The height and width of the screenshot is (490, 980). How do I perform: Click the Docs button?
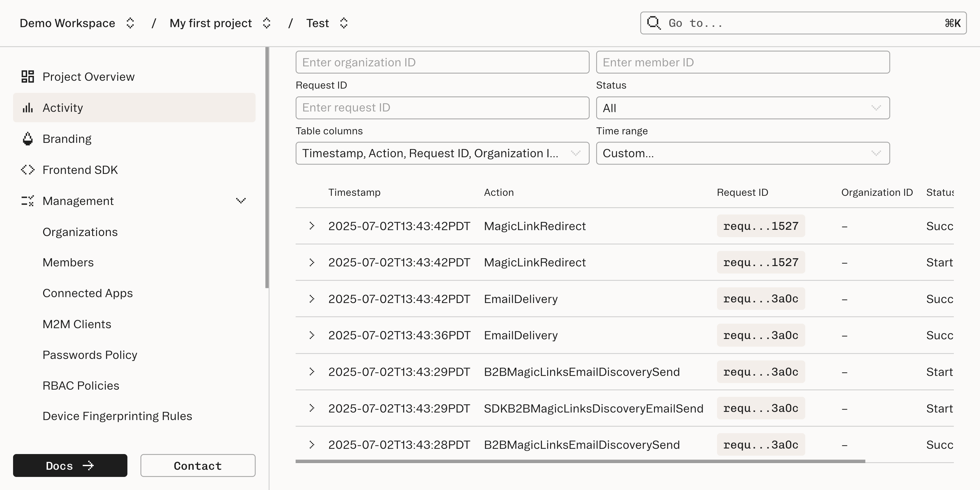(70, 465)
